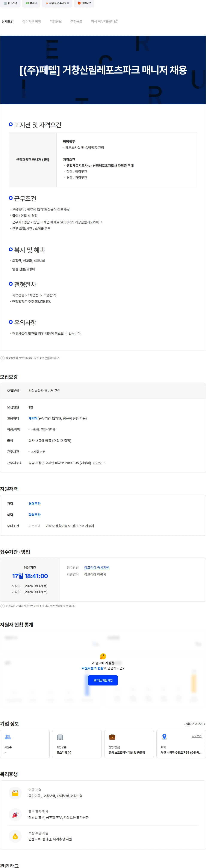Screen dimensions: 206x868
Task: Click the blue bullet beside 포지션 및 자격요건
Action: (11, 124)
